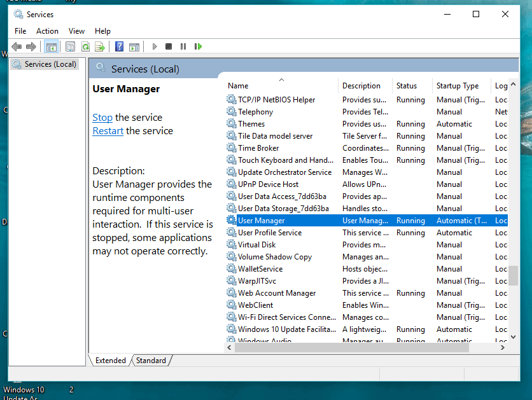Select the highlighted User Manager row
Screen dimensions: 532x400
[367, 220]
